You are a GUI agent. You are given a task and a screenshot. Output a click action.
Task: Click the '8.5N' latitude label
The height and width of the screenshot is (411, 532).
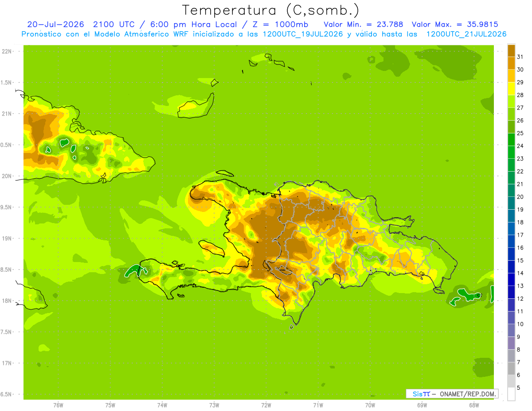pyautogui.click(x=7, y=270)
